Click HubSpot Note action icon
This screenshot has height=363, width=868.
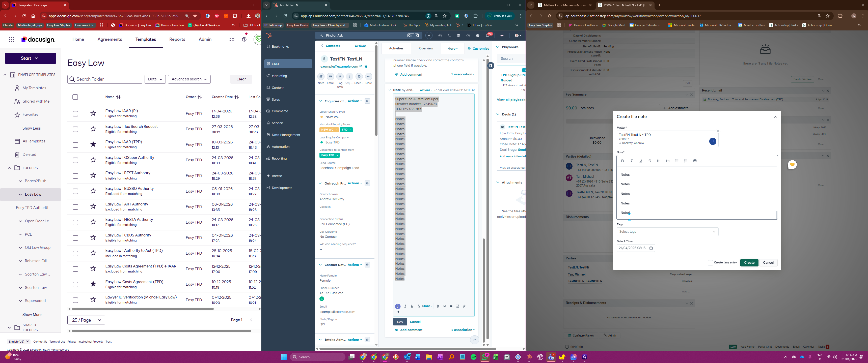(x=321, y=77)
